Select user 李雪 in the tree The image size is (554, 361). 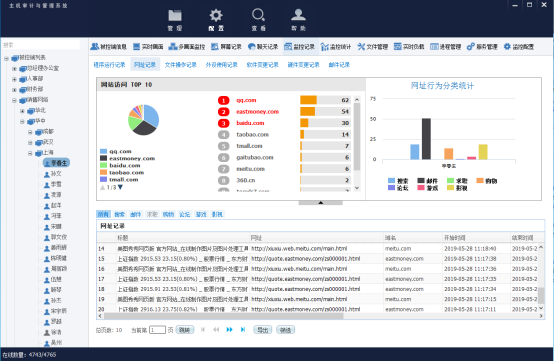point(53,184)
